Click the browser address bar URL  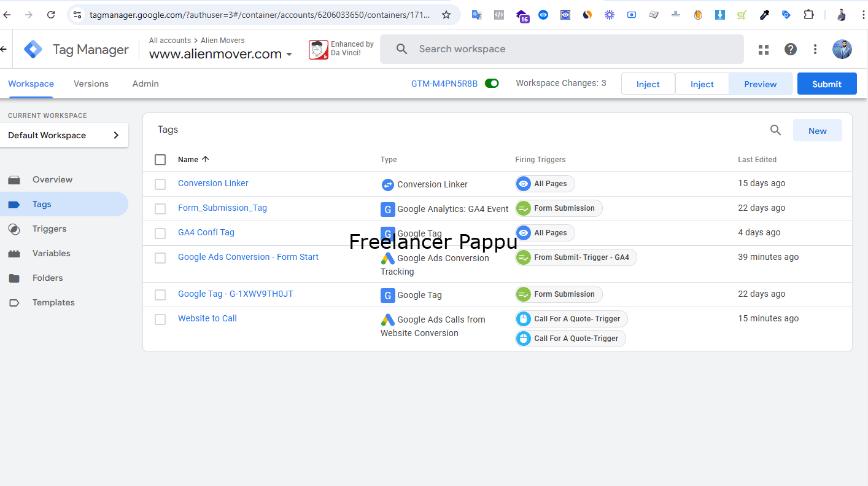[260, 15]
